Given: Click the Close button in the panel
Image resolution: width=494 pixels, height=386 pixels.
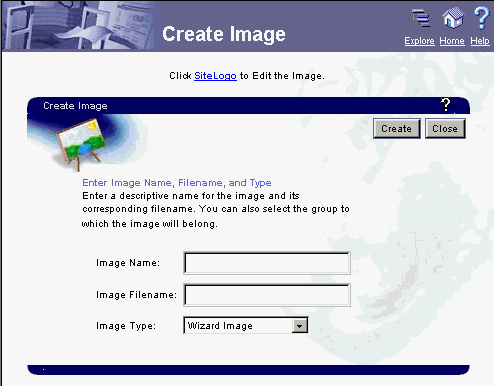Looking at the screenshot, I should 445,128.
